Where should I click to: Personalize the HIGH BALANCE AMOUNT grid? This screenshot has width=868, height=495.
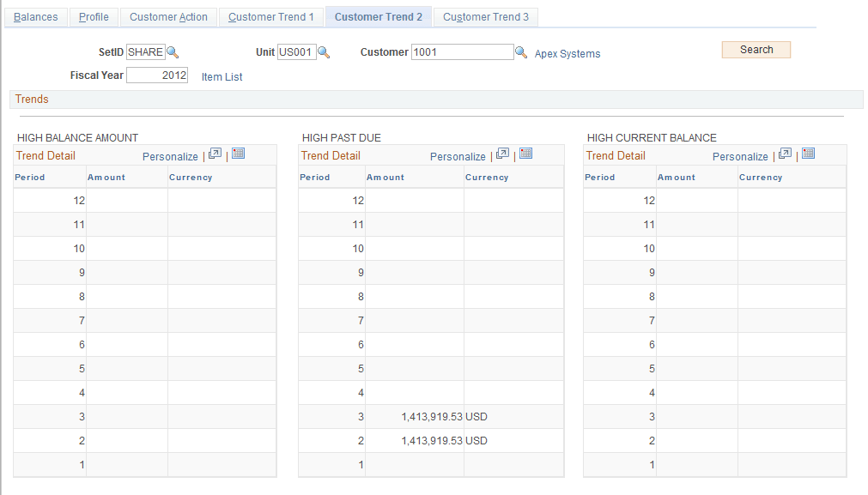coord(170,156)
